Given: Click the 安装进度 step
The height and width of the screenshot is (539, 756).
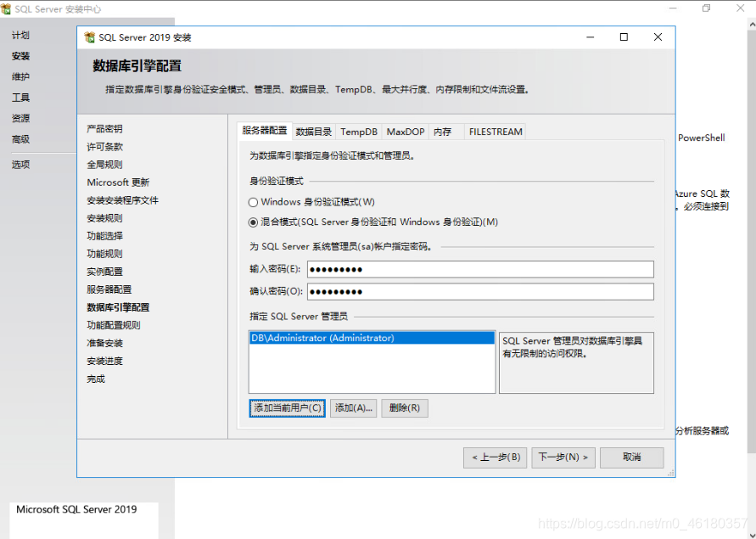Looking at the screenshot, I should (104, 361).
